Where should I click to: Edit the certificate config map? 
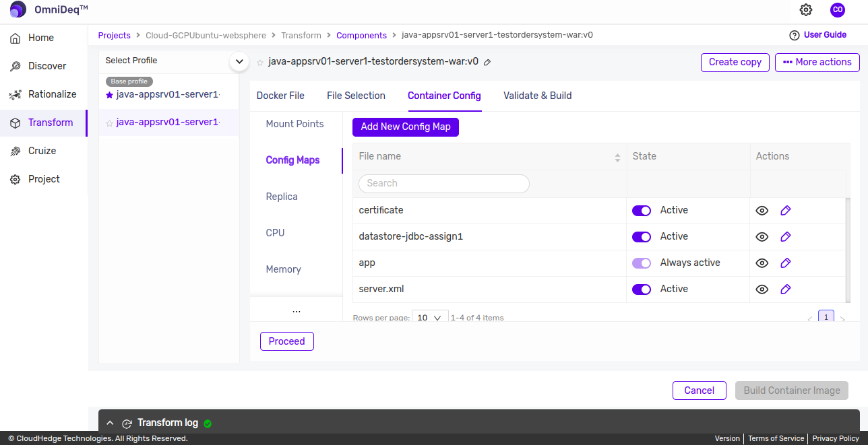tap(785, 211)
